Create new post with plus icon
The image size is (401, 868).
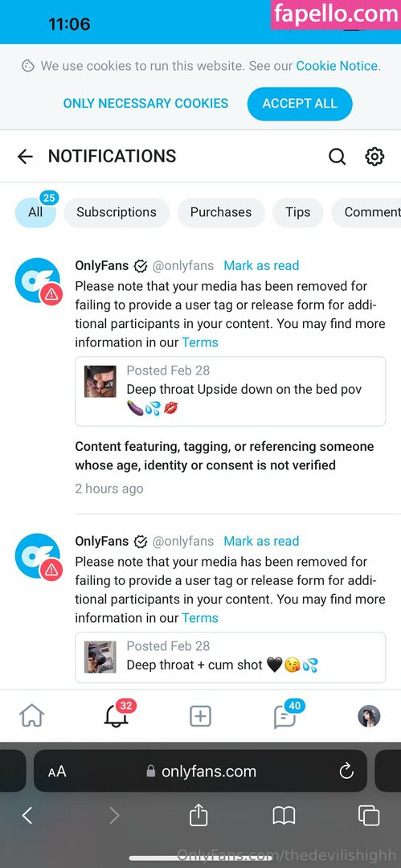(x=200, y=716)
